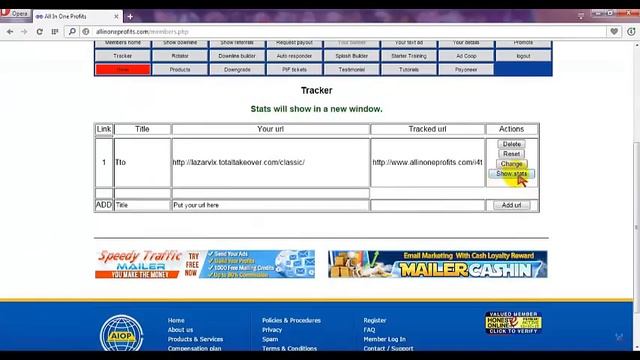Click the Tto title field
640x360 pixels.
(142, 162)
